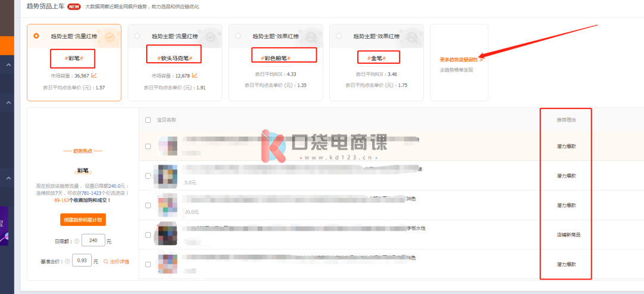Collapse the bottom sidebar chevron section
The image size is (644, 294).
(8, 178)
